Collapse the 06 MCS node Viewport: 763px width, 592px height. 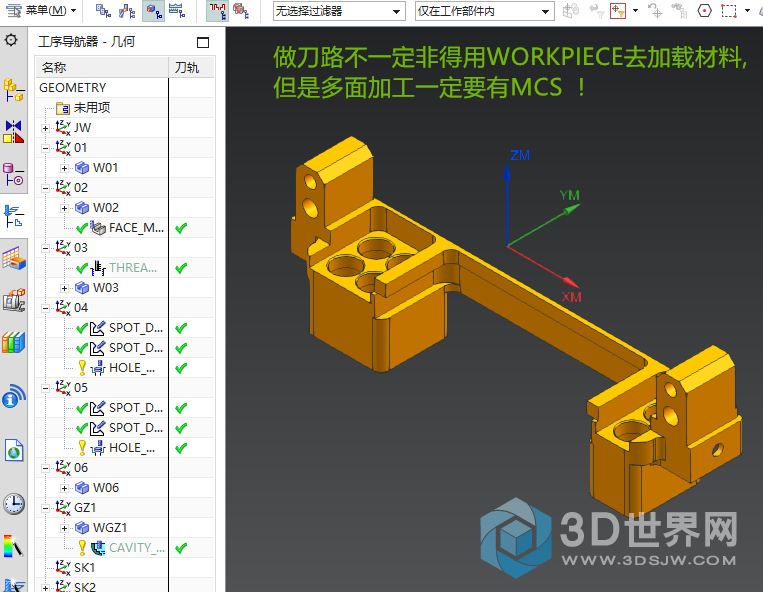pyautogui.click(x=45, y=468)
